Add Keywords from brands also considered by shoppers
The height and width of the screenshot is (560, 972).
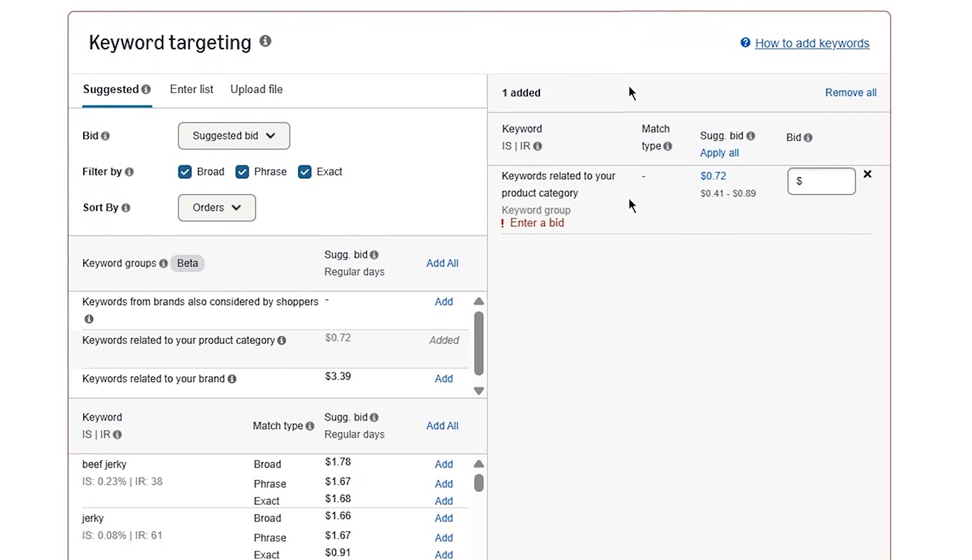tap(444, 302)
